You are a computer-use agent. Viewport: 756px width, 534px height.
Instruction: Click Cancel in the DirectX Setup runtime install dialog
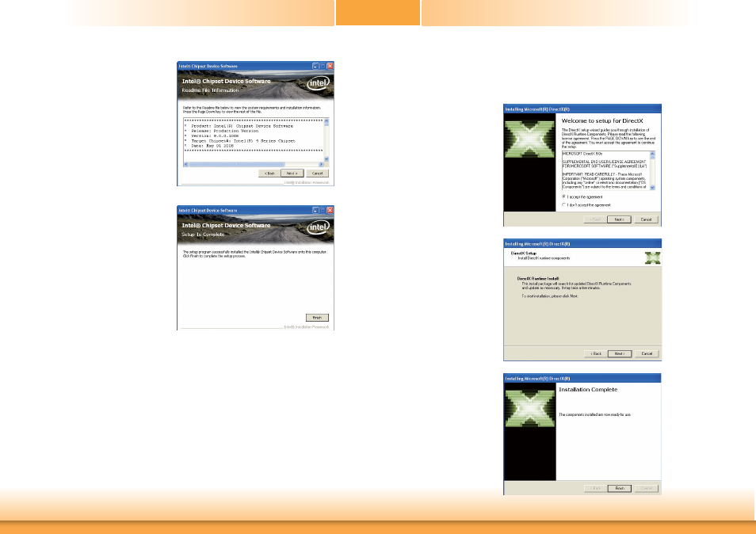pyautogui.click(x=647, y=353)
